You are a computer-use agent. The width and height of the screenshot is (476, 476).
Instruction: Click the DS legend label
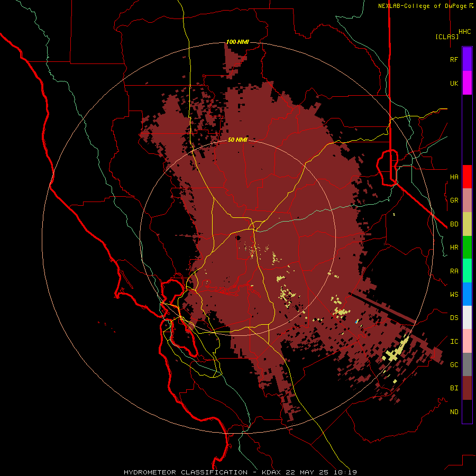coord(454,318)
